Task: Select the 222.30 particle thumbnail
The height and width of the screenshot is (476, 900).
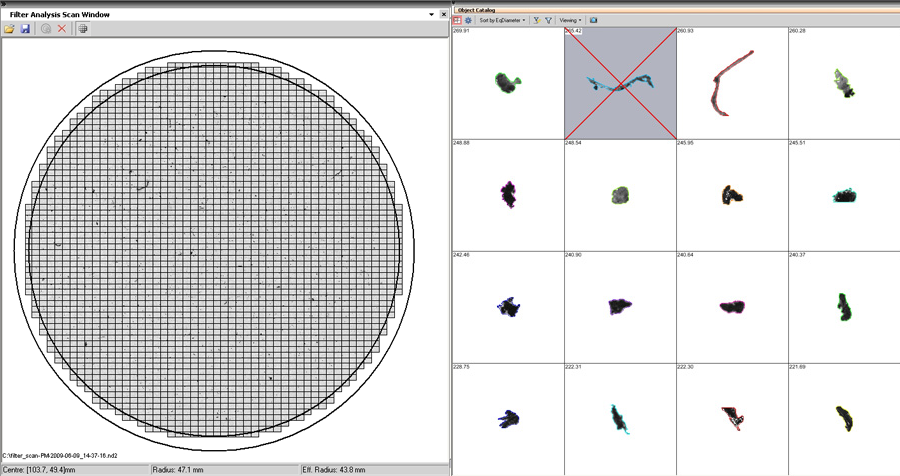Action: [x=732, y=418]
